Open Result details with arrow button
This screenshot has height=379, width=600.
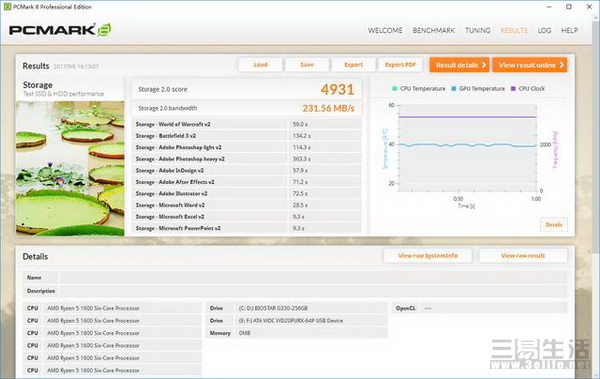(x=460, y=65)
